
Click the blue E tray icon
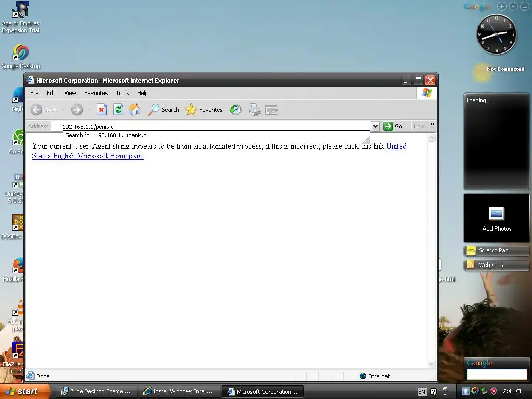coord(465,392)
